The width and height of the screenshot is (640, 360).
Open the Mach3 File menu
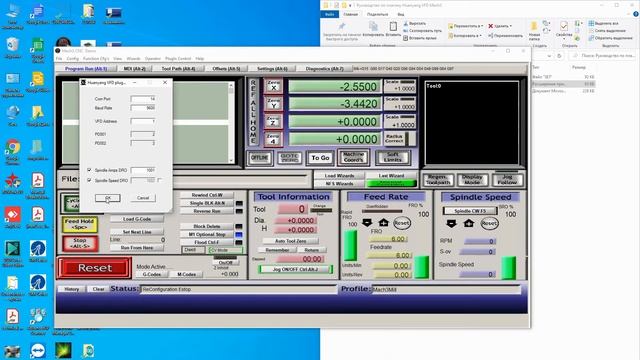pos(59,59)
